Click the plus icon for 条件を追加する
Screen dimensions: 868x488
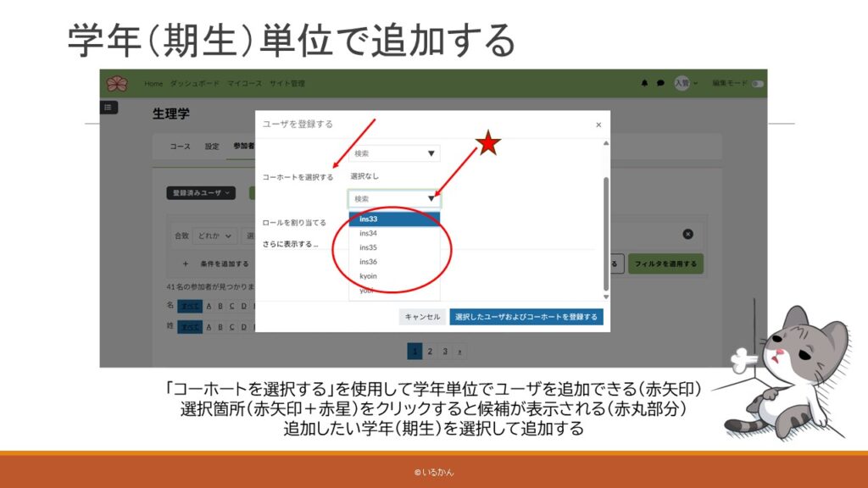(x=185, y=263)
